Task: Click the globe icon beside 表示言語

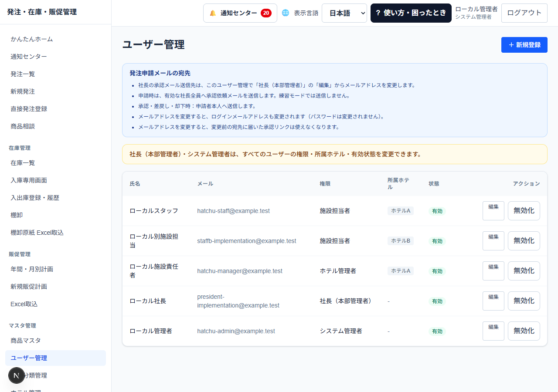Action: [286, 13]
